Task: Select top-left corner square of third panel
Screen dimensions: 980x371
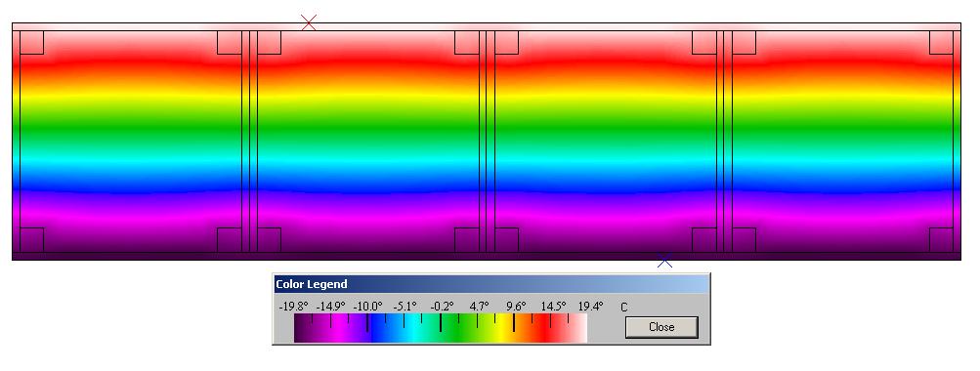Action: 506,43
